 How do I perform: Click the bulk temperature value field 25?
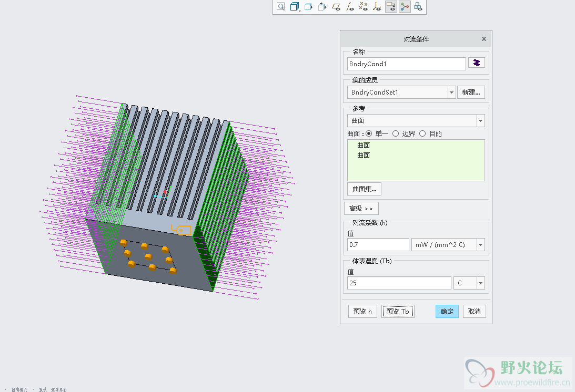click(x=399, y=283)
